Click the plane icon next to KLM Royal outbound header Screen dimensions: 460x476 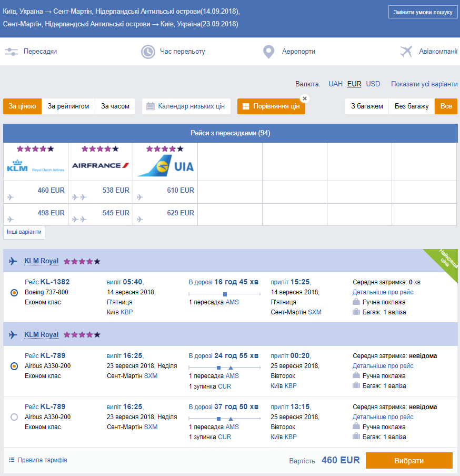point(13,261)
